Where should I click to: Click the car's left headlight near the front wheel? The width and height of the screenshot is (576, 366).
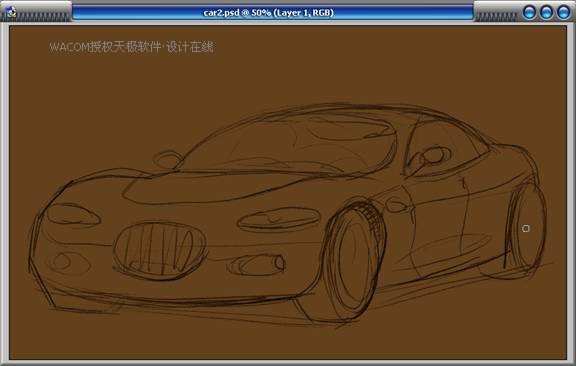coord(279,219)
